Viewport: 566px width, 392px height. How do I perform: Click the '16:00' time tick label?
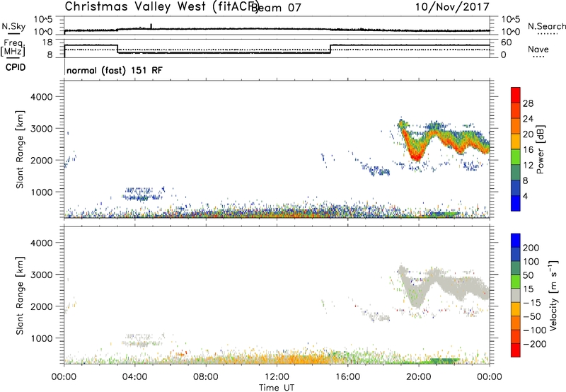click(347, 377)
